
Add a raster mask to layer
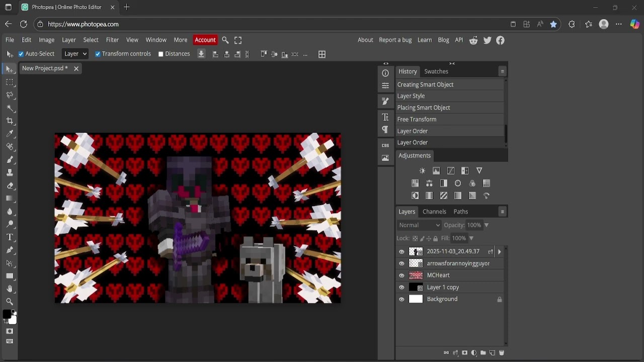[x=464, y=353]
